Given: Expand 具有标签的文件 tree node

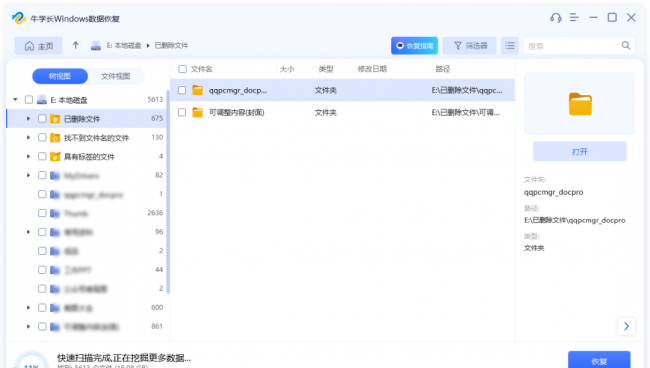Looking at the screenshot, I should coord(28,156).
